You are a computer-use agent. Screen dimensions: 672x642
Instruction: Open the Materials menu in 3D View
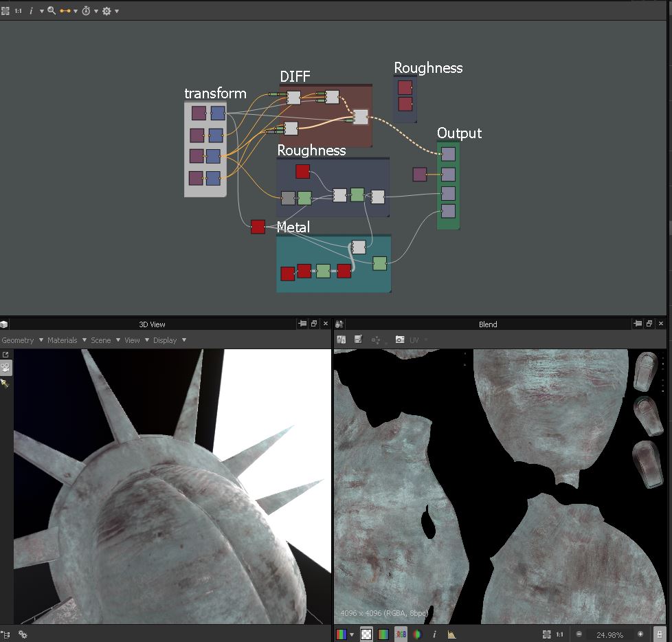[x=67, y=340]
